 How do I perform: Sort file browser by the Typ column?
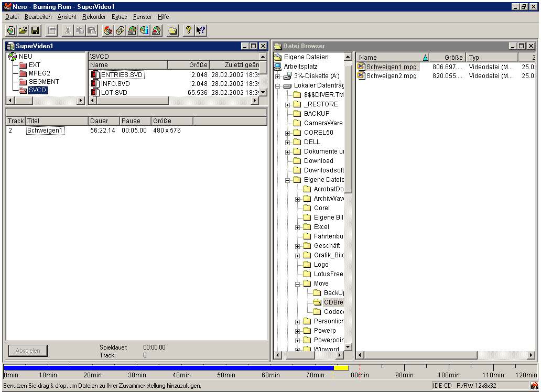pyautogui.click(x=492, y=57)
